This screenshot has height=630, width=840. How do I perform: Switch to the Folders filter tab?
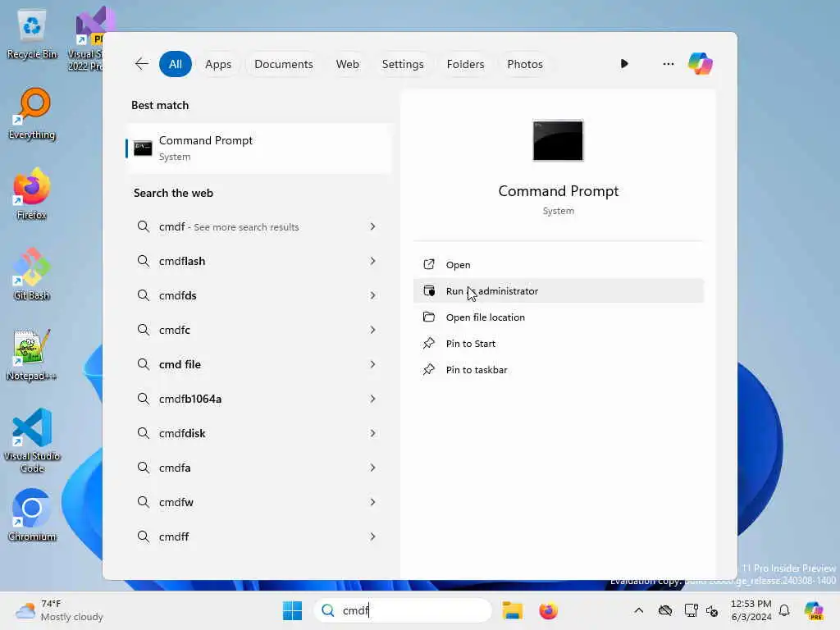pos(465,64)
